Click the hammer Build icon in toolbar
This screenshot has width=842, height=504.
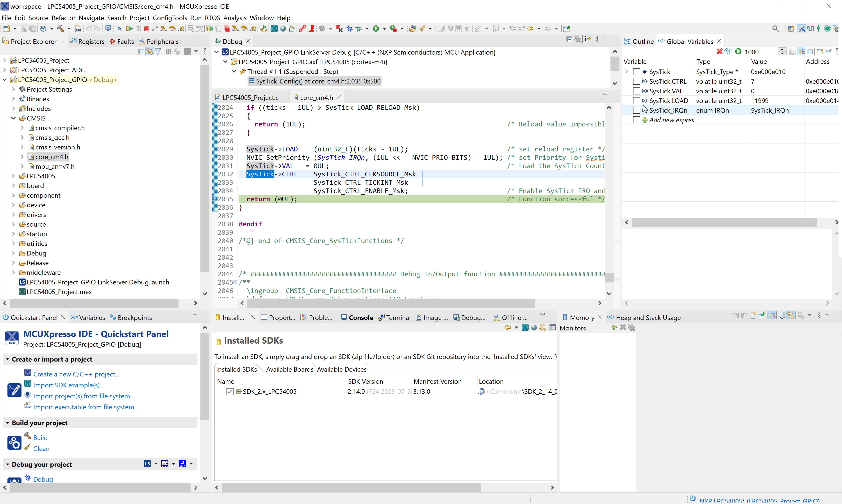[x=61, y=29]
